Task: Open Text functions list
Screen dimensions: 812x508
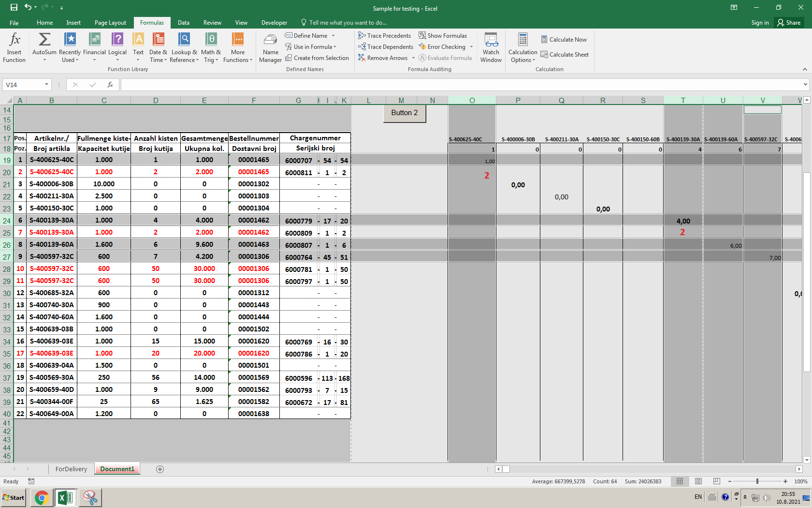Action: point(138,47)
